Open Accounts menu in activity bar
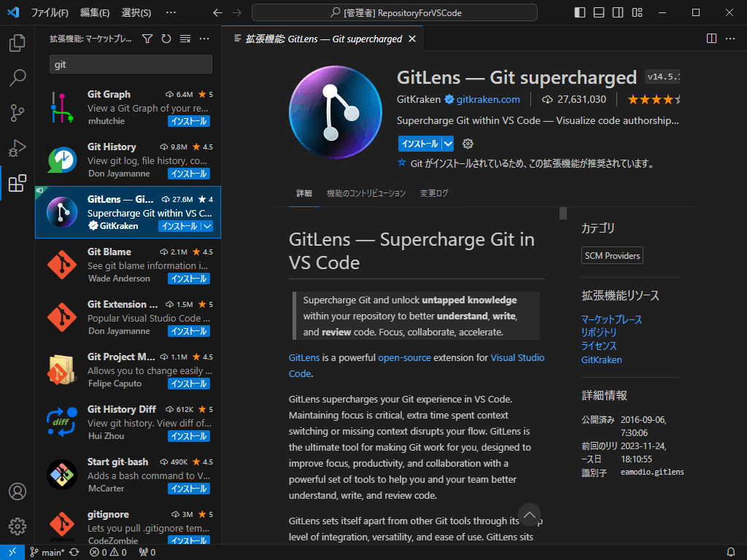The image size is (747, 560). pos(18,491)
